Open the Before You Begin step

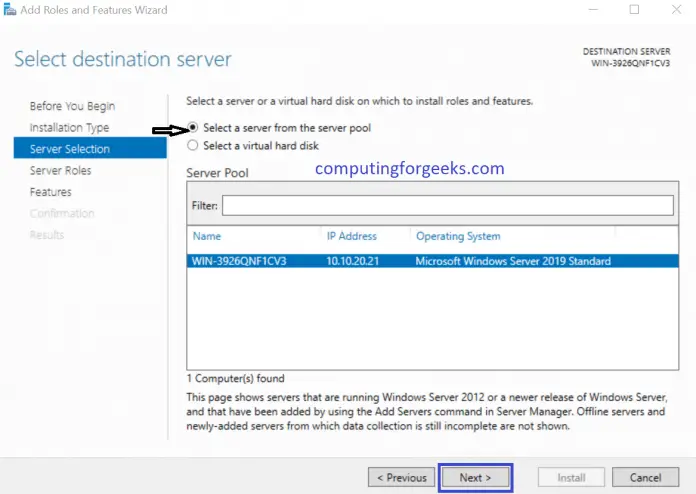[72, 106]
